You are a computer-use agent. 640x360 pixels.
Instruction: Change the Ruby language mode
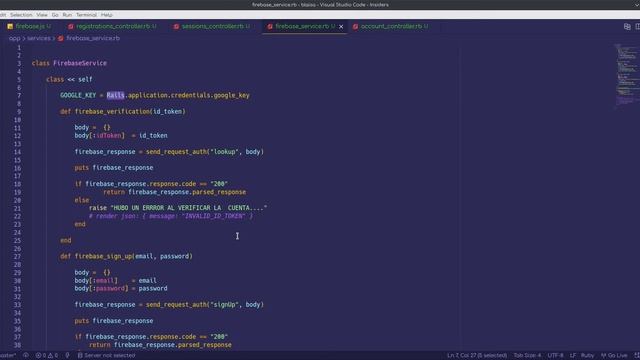587,356
